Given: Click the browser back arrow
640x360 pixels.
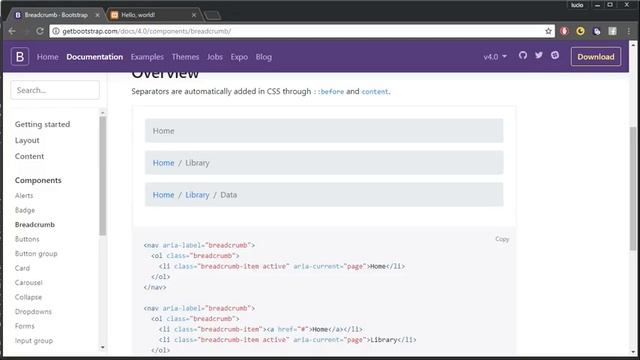Looking at the screenshot, I should click(12, 31).
